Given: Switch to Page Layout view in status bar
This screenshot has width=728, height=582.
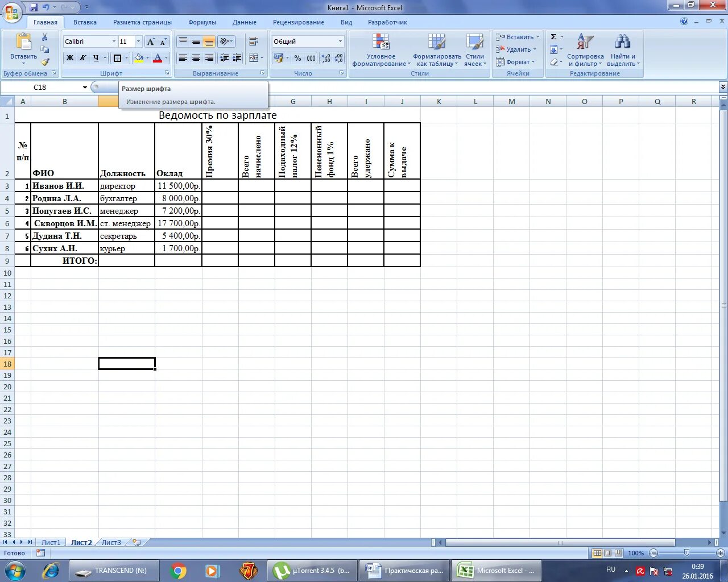Looking at the screenshot, I should pos(607,553).
